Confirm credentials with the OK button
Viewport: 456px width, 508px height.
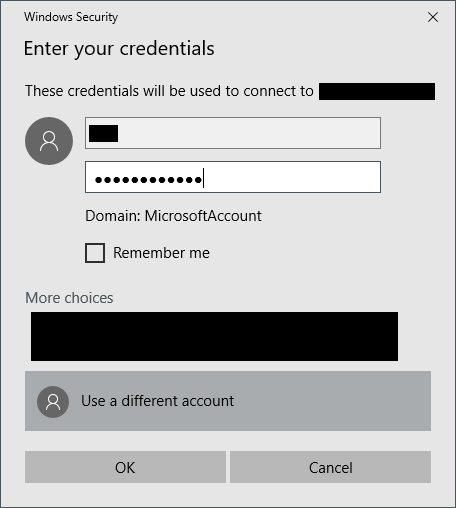125,467
